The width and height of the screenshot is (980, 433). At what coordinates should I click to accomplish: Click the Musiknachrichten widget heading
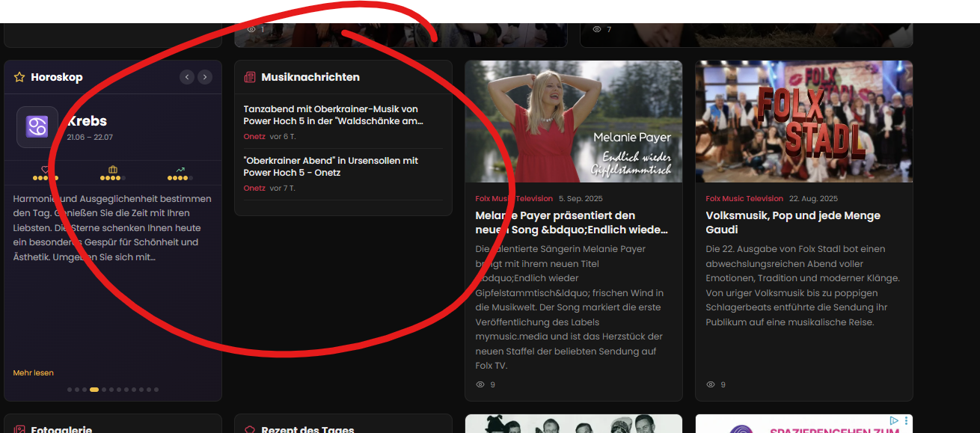click(x=310, y=77)
